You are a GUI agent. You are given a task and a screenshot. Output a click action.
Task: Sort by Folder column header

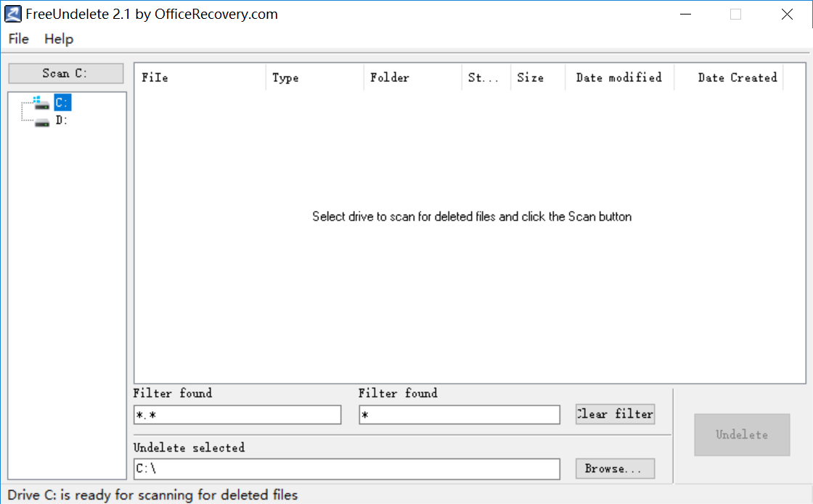pos(412,78)
